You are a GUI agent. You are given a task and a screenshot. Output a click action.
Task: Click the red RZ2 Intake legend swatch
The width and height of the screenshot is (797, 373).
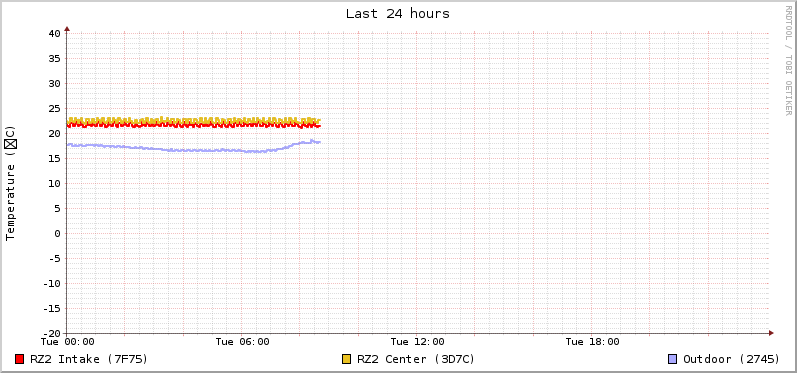click(x=20, y=359)
